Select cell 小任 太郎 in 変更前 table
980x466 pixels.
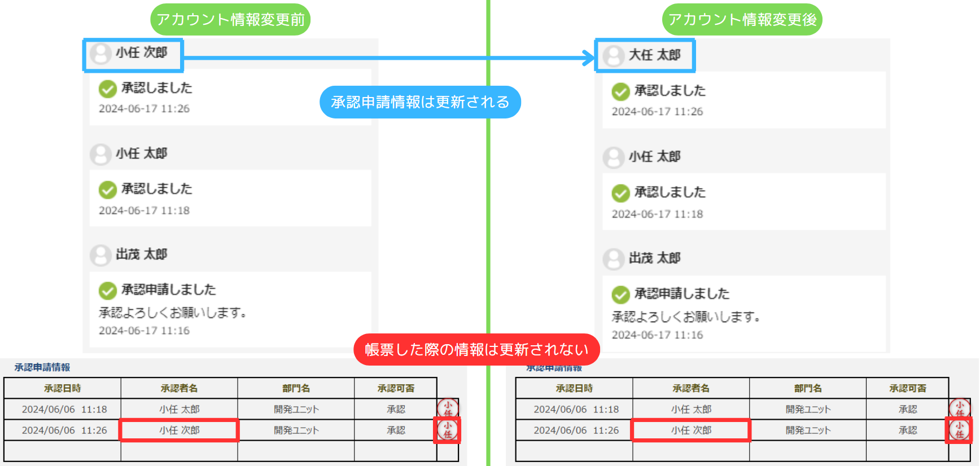pyautogui.click(x=180, y=409)
